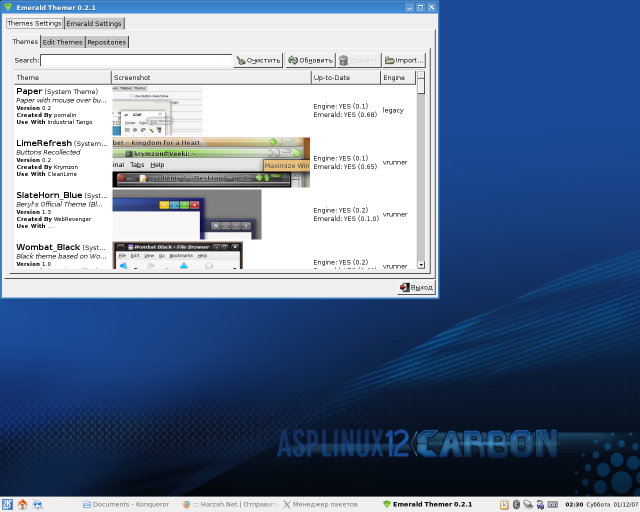
Task: Open the Emerald Settings tab
Action: (94, 23)
